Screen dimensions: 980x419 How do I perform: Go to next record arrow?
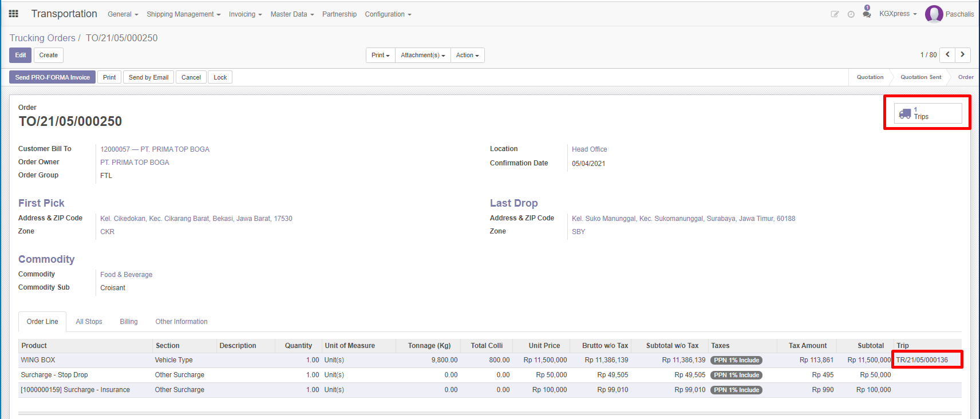click(x=963, y=55)
